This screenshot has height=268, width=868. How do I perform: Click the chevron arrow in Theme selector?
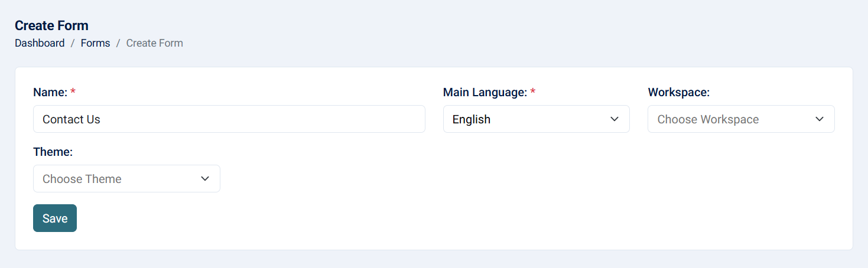[x=205, y=179]
